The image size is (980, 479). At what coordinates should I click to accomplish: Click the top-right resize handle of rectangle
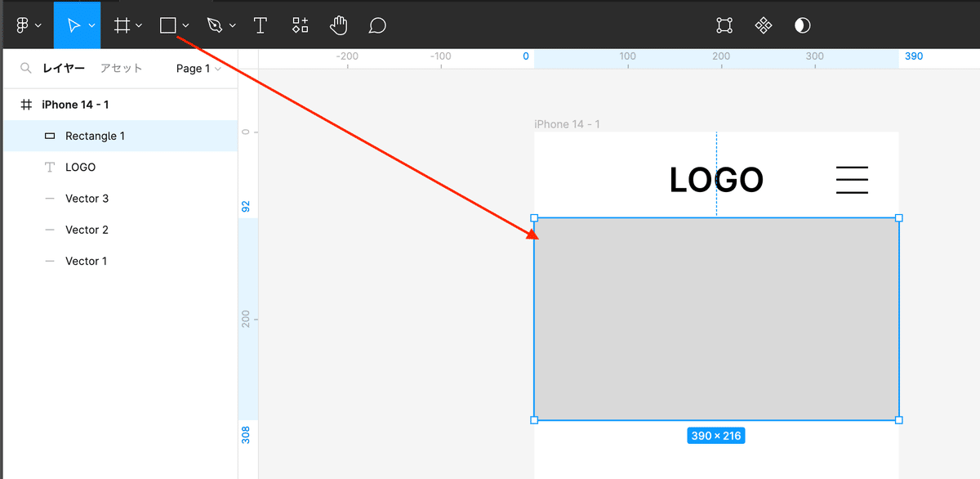click(899, 217)
